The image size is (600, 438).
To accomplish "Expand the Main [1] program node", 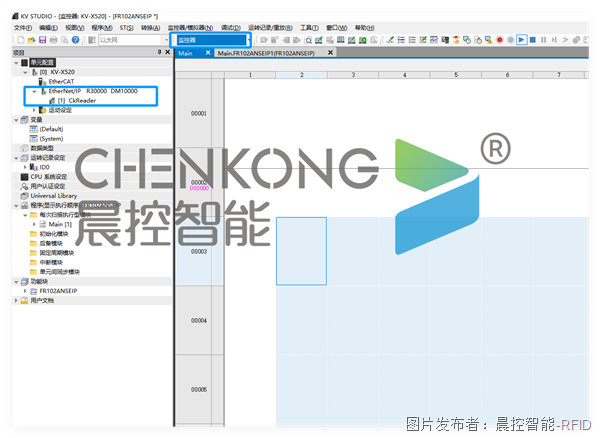I will coord(34,224).
